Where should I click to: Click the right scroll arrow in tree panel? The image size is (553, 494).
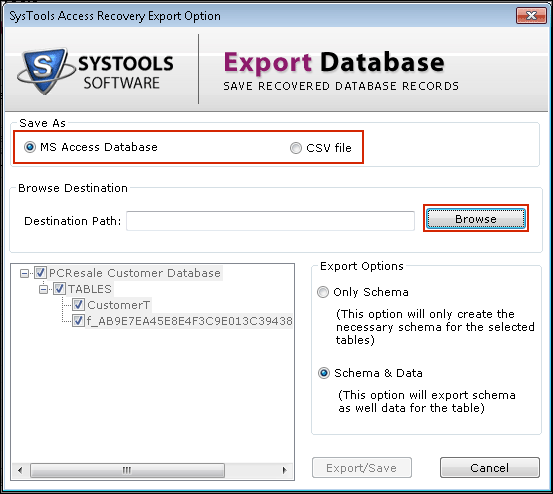click(x=285, y=470)
